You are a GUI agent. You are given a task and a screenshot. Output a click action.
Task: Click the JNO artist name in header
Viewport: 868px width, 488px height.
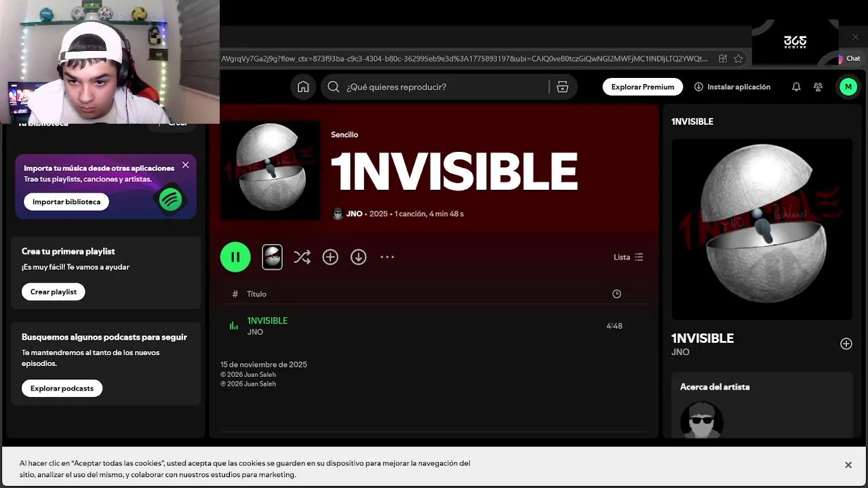pos(354,213)
